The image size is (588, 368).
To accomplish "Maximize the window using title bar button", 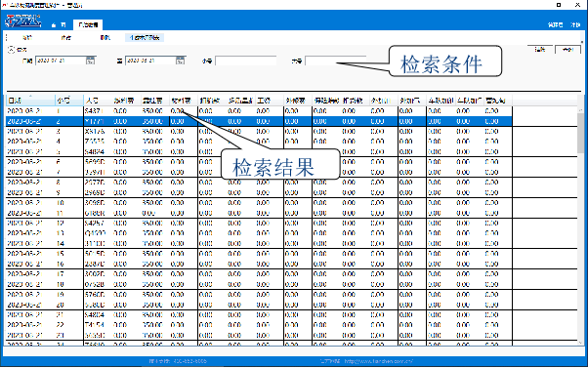I will 559,5.
